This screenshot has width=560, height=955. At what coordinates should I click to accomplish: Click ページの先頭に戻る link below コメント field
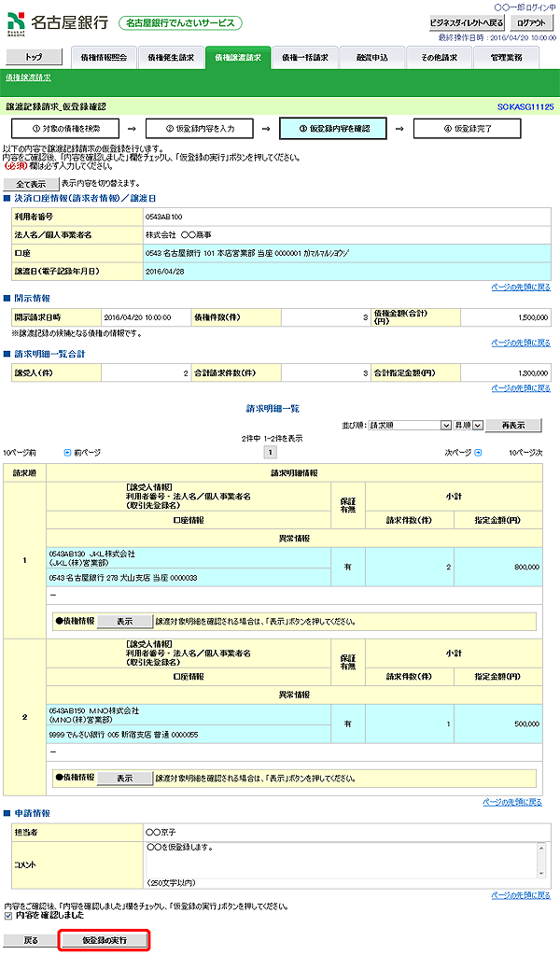point(521,895)
